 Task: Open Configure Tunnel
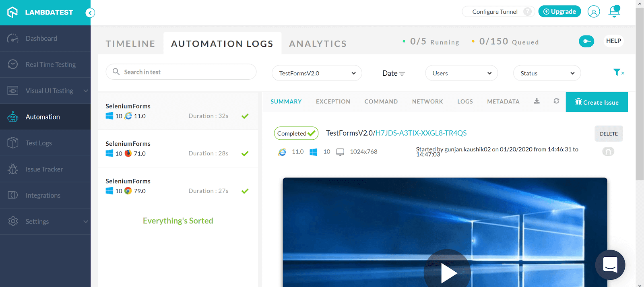pos(495,12)
